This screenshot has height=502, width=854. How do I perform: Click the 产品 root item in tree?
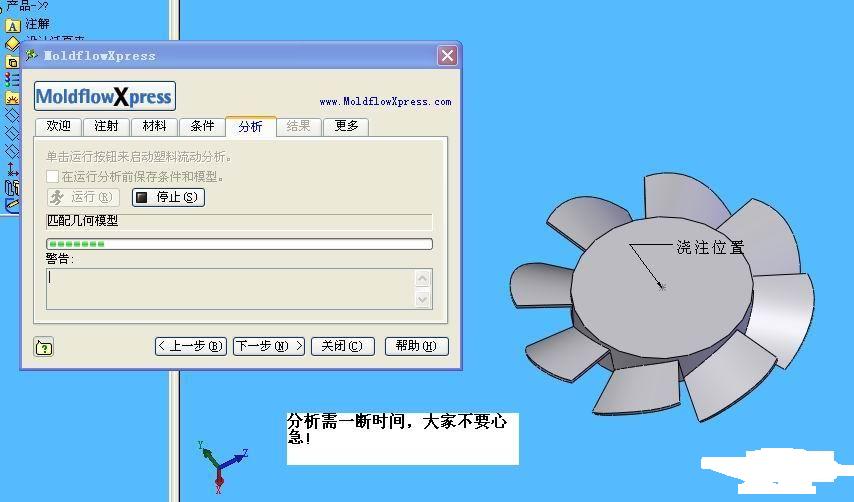tap(27, 6)
